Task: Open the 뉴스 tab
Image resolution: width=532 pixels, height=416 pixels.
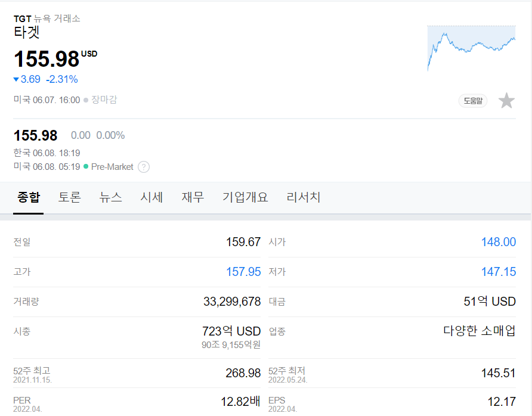Action: pos(110,197)
